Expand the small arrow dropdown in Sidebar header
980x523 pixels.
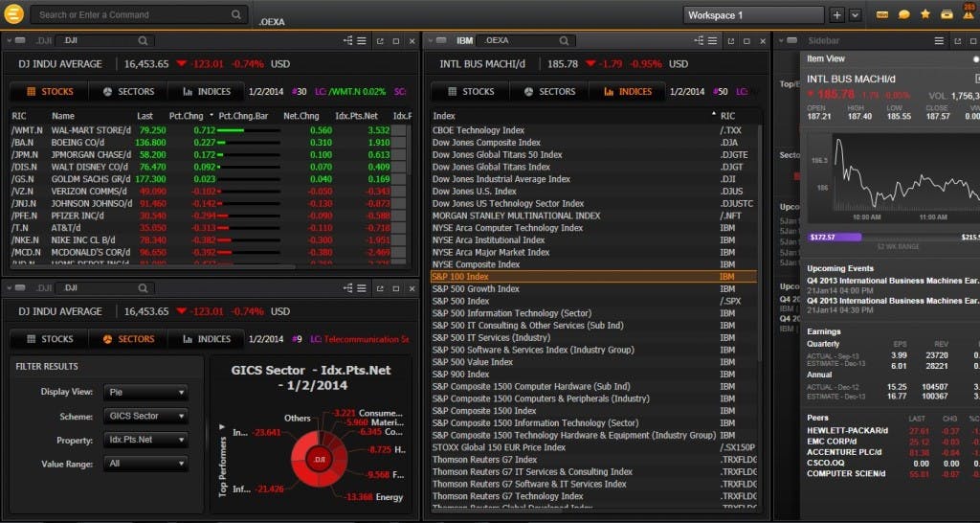coord(781,40)
